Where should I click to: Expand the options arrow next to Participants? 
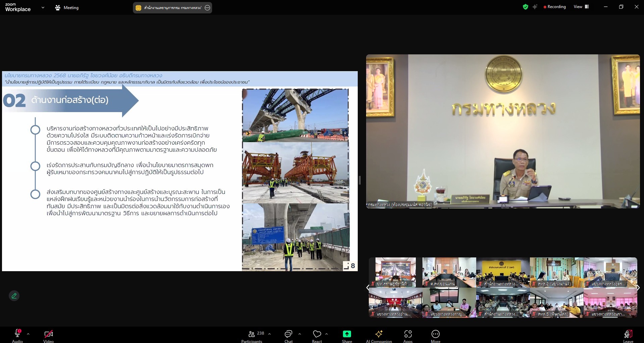269,334
